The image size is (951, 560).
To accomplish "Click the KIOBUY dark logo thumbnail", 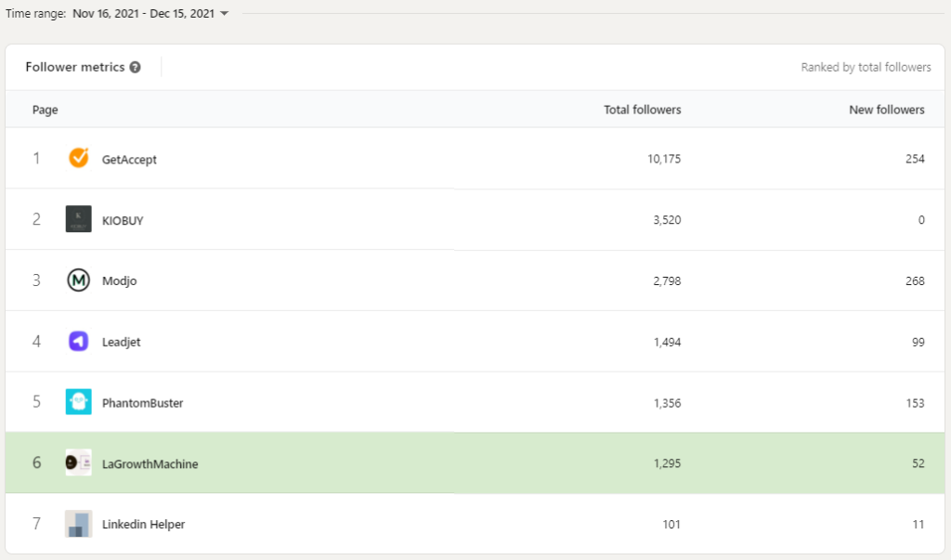I will [79, 219].
